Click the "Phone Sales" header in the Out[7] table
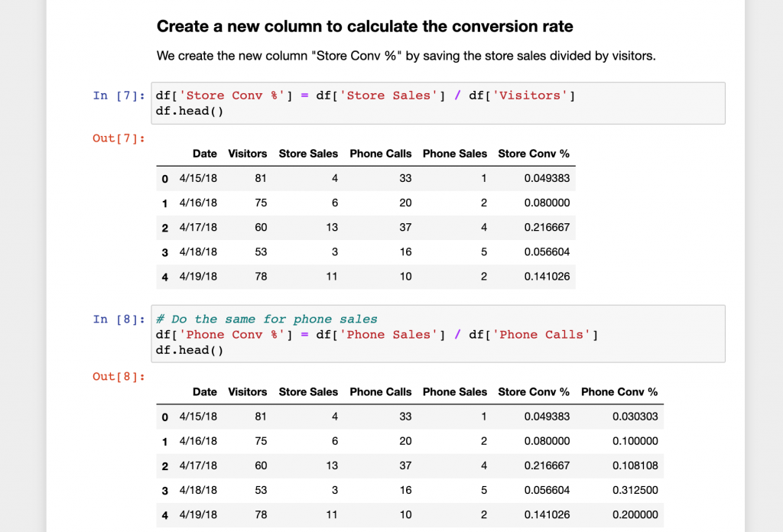 tap(455, 154)
